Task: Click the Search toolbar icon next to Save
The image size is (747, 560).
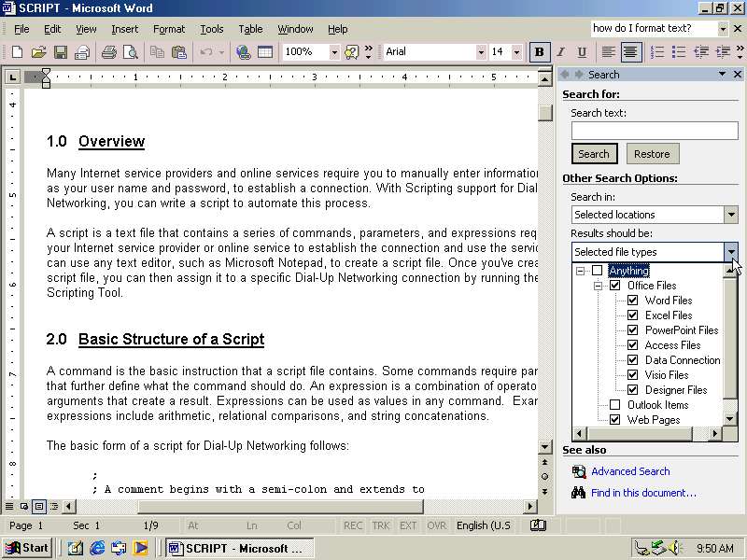Action: tap(82, 52)
